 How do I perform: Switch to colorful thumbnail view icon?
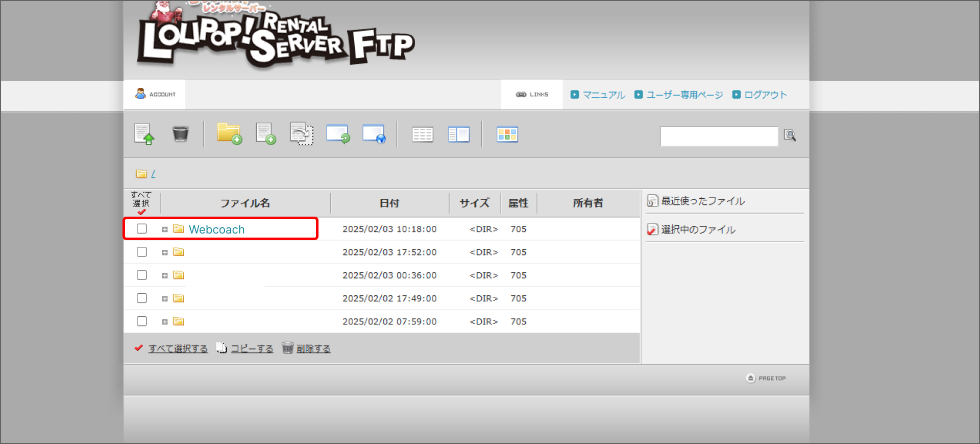[507, 134]
